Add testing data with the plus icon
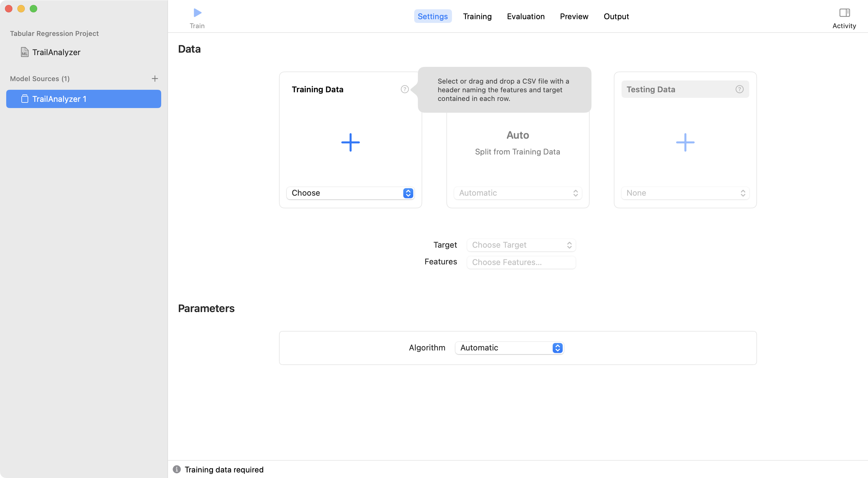The width and height of the screenshot is (868, 478). pos(685,142)
